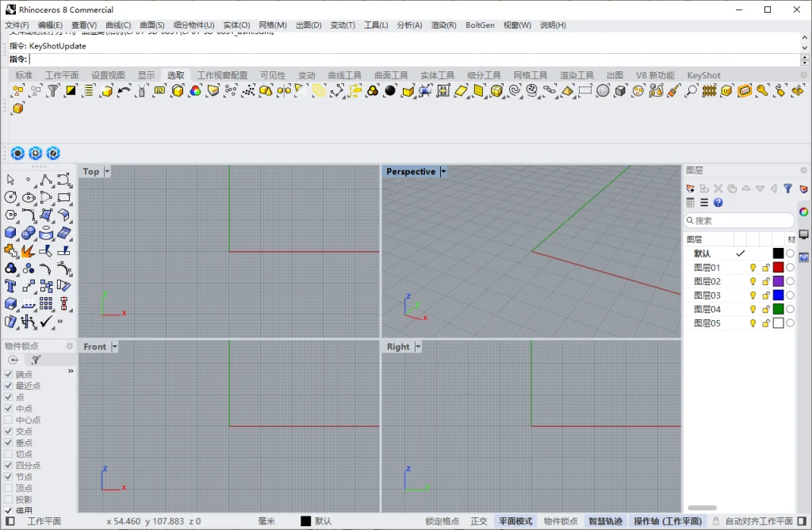The height and width of the screenshot is (530, 812).
Task: Click the layer filter funnel icon
Action: coord(787,189)
